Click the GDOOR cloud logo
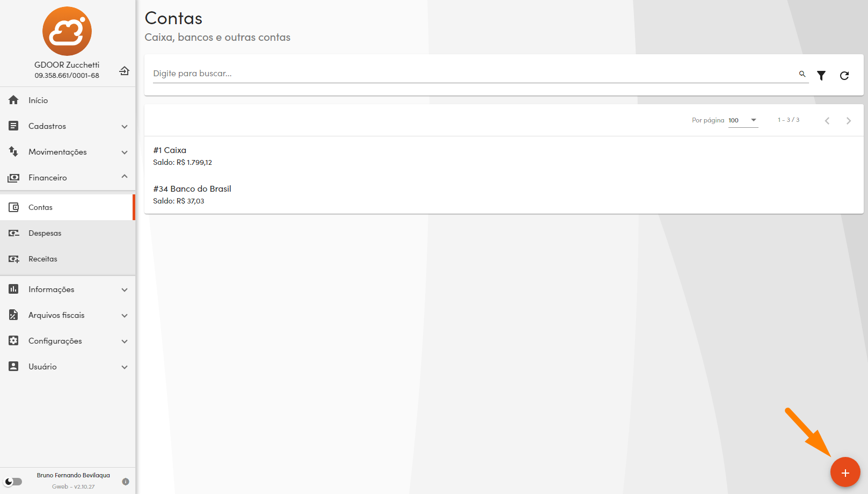 coord(67,31)
